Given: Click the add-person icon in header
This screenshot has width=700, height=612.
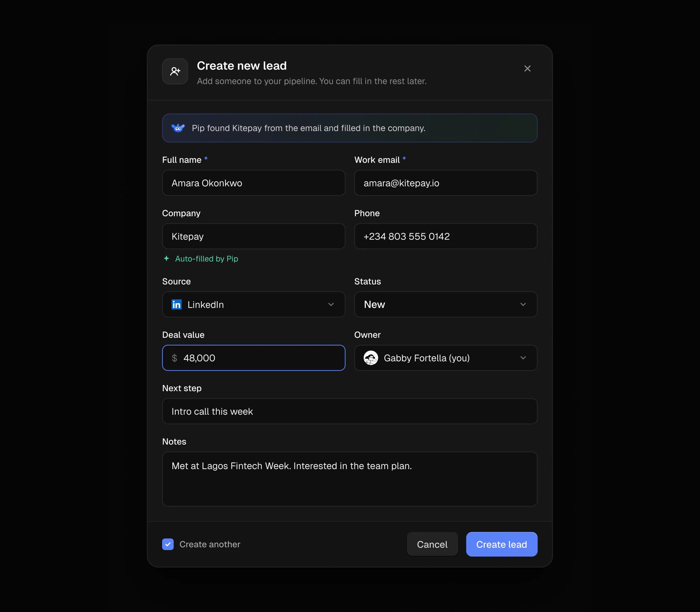Looking at the screenshot, I should [175, 71].
